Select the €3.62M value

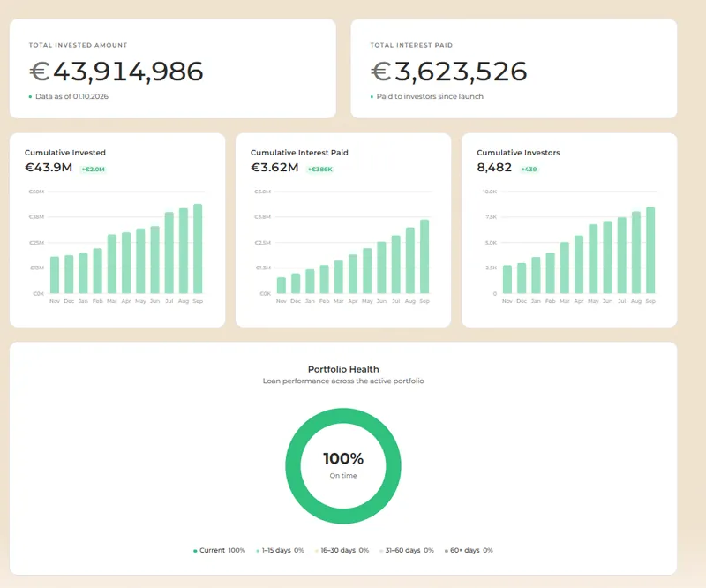274,167
